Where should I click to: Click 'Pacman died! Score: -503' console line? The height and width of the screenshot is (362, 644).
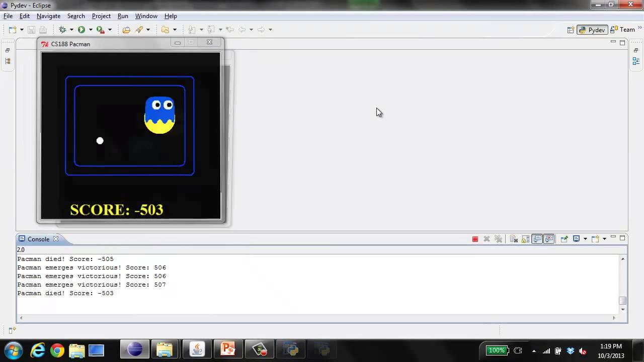(65, 293)
